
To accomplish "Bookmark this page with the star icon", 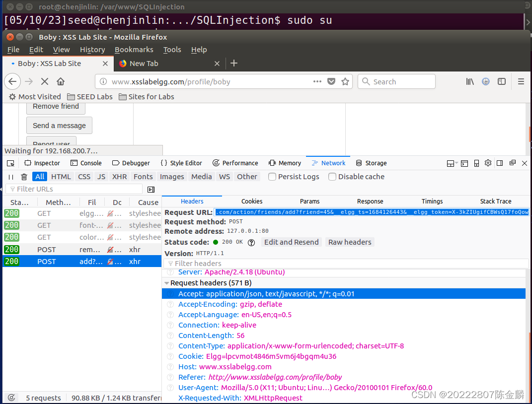I will click(345, 81).
